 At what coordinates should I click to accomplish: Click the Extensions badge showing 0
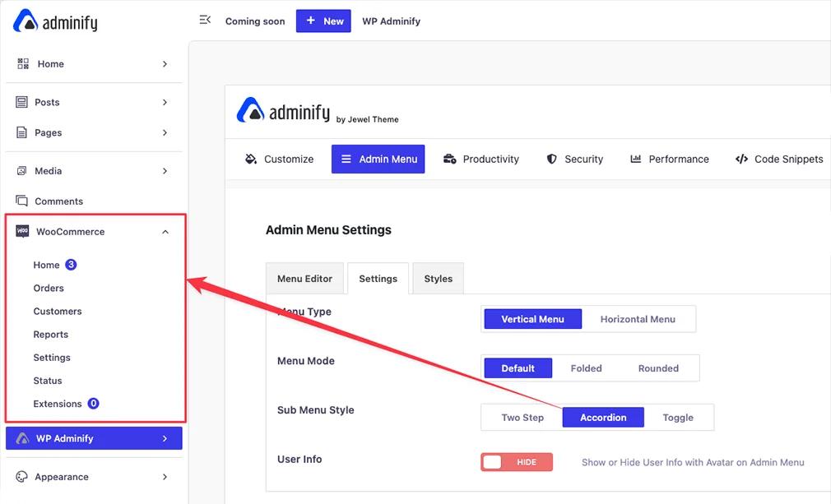93,404
